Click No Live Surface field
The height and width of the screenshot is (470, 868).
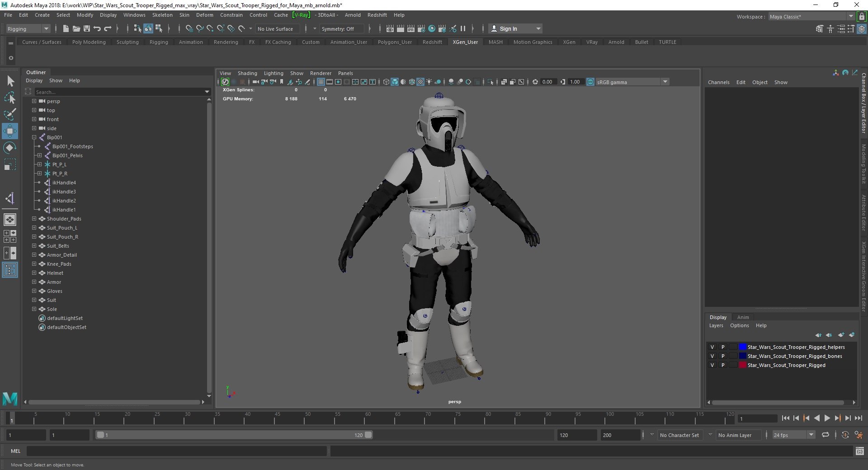(277, 28)
